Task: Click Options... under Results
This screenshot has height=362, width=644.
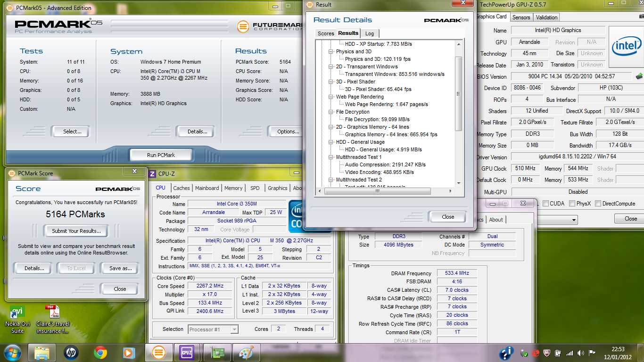Action: pos(286,132)
